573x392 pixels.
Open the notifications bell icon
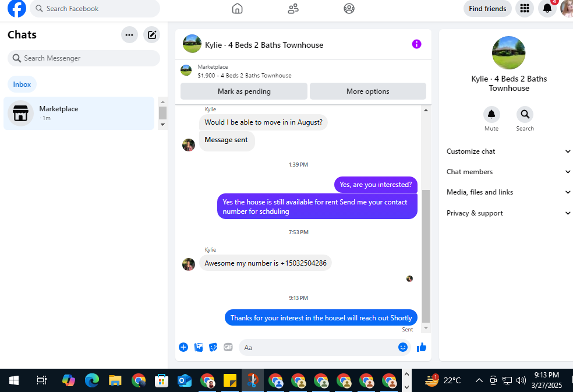click(x=547, y=8)
